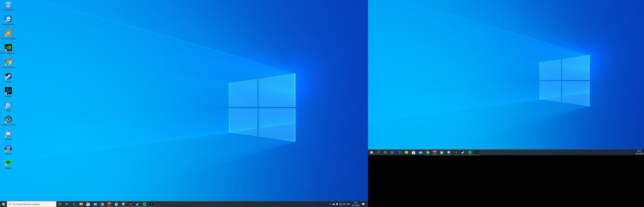Open the clock showing 10:17 on second monitor
Screen dimensions: 644x207
pyautogui.click(x=639, y=153)
